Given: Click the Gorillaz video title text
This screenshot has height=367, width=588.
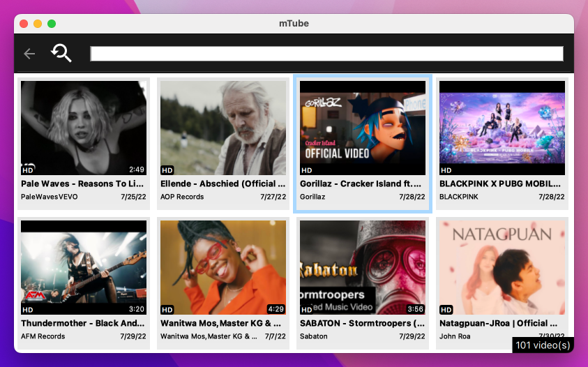Looking at the screenshot, I should (x=361, y=183).
